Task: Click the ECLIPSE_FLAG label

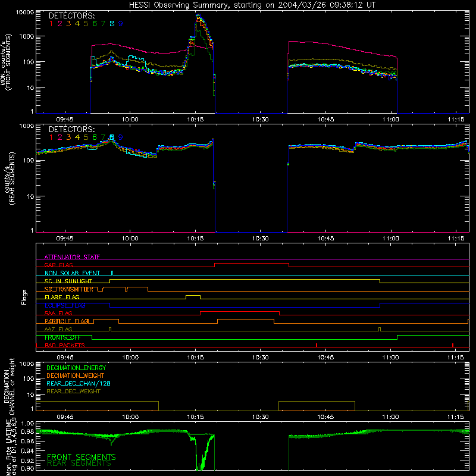Action: click(x=65, y=305)
